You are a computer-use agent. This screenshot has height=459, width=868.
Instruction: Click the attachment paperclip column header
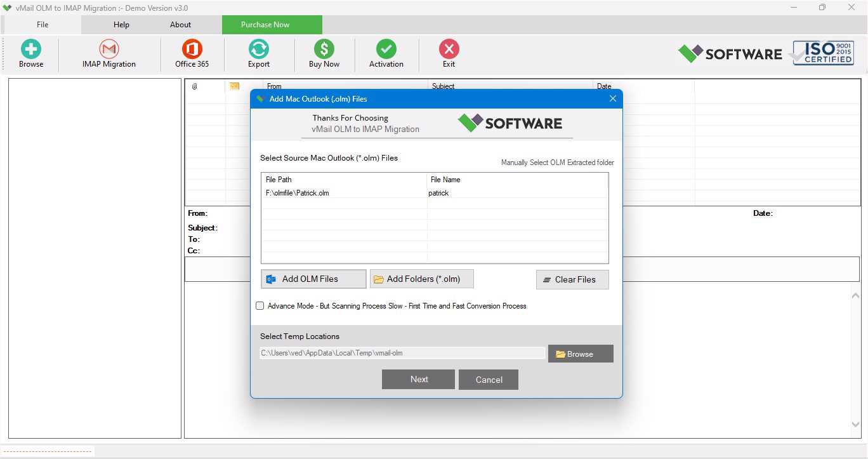click(194, 86)
